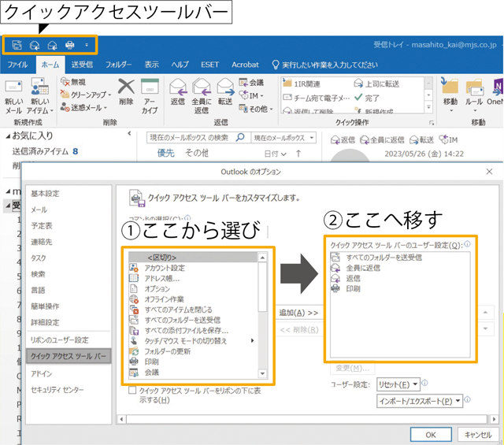Click 会議 meeting reply icon in ribbon

pyautogui.click(x=251, y=83)
